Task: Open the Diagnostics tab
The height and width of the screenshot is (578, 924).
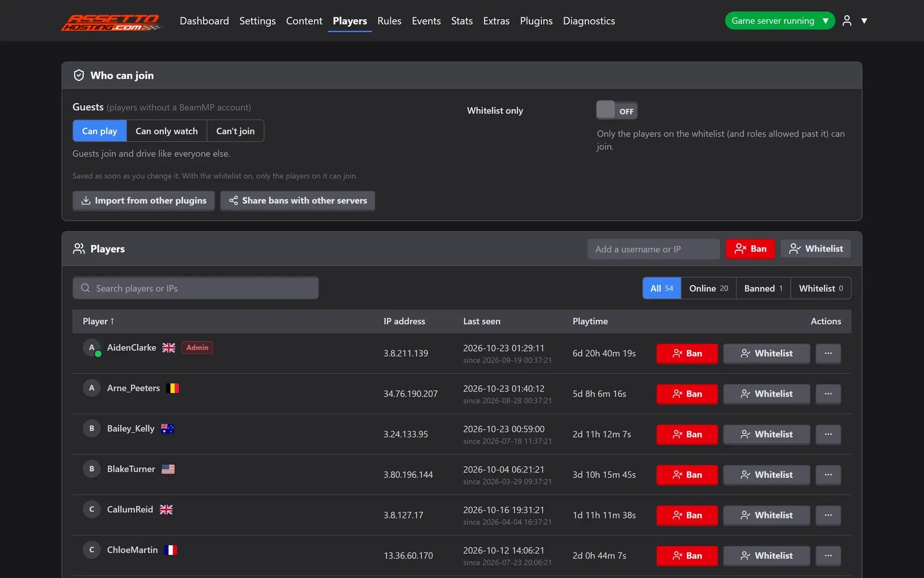Action: point(589,21)
